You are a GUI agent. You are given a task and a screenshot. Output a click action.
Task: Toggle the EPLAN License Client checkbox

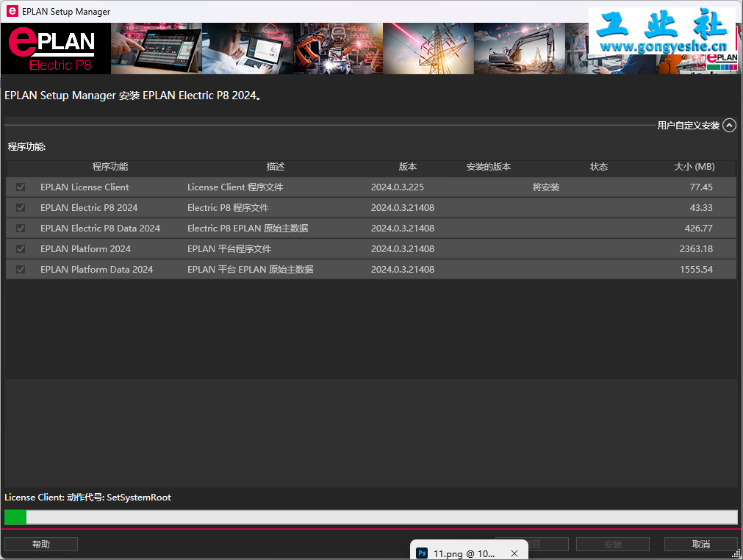click(x=21, y=187)
